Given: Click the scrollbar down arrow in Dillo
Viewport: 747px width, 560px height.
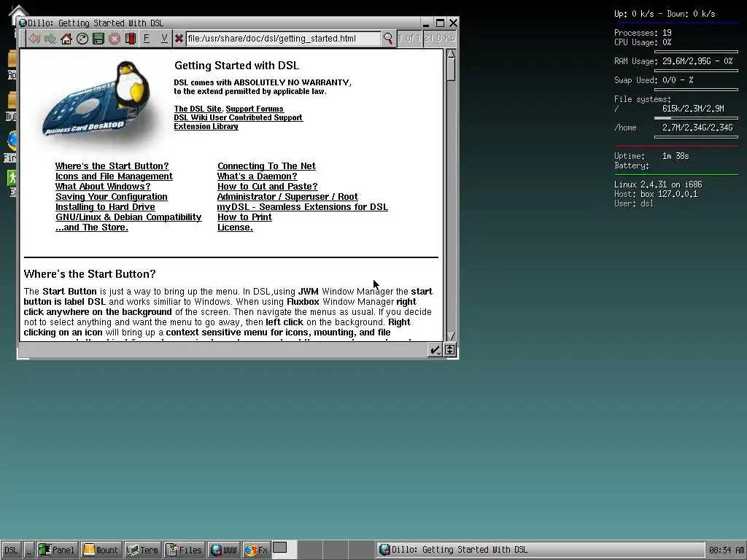Looking at the screenshot, I should (x=451, y=336).
